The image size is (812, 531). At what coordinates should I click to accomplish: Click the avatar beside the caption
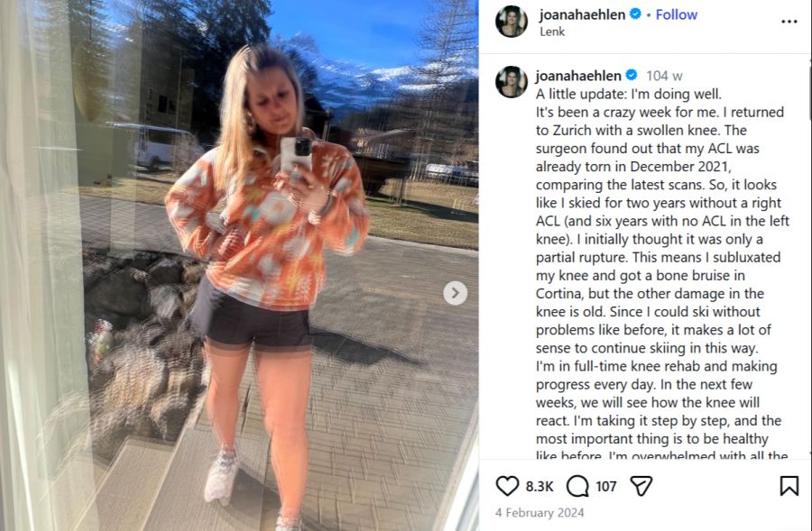[x=512, y=82]
